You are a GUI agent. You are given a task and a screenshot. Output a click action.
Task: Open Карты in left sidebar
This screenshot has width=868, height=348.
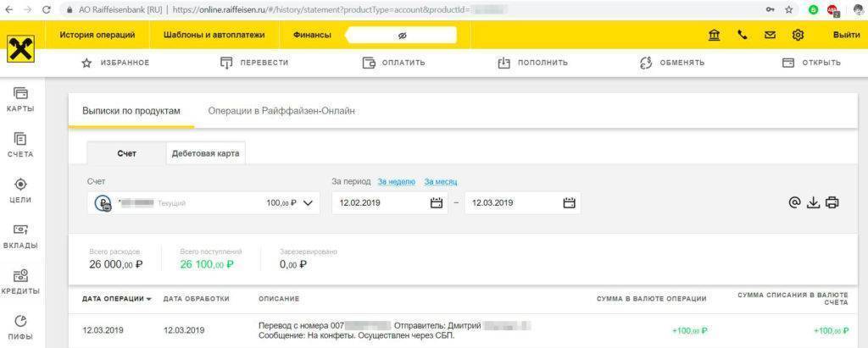(20, 99)
